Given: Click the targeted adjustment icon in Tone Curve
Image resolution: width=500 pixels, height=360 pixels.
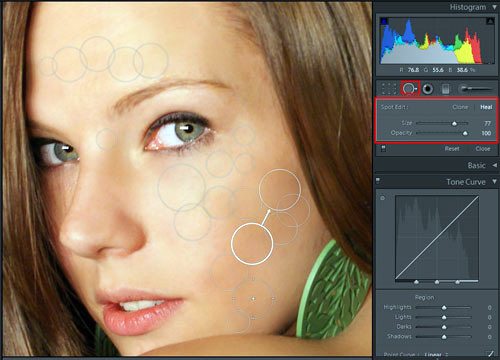Looking at the screenshot, I should coord(383,198).
